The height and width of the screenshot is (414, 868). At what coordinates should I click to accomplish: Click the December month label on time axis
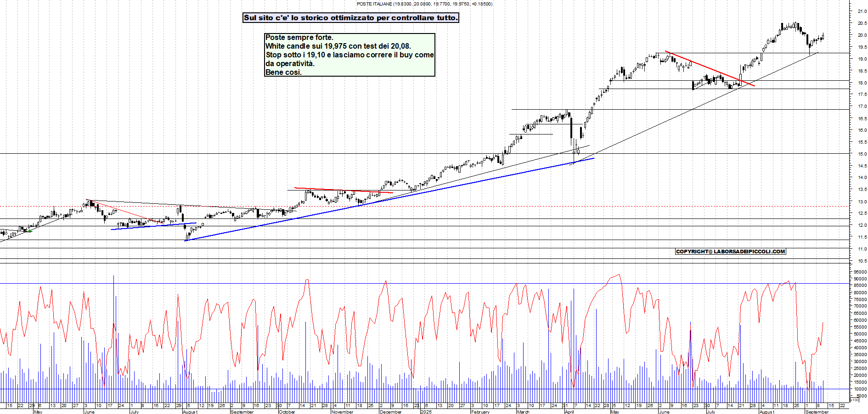click(x=391, y=412)
